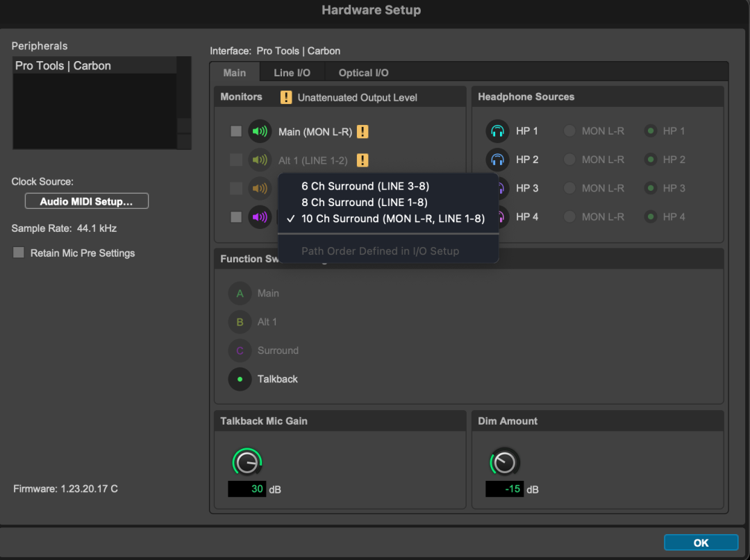Screen dimensions: 750x560
Task: Select MON L-R source for HP 4
Action: tap(569, 217)
